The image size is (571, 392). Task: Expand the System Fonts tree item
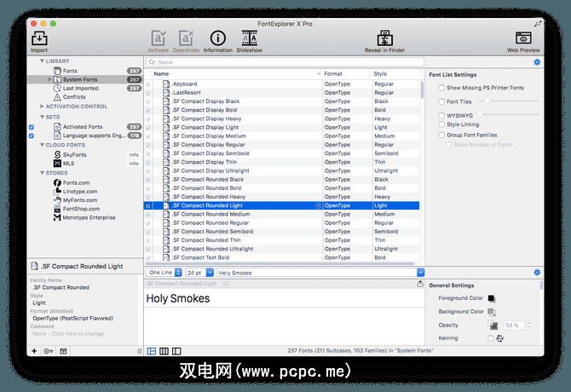(50, 79)
